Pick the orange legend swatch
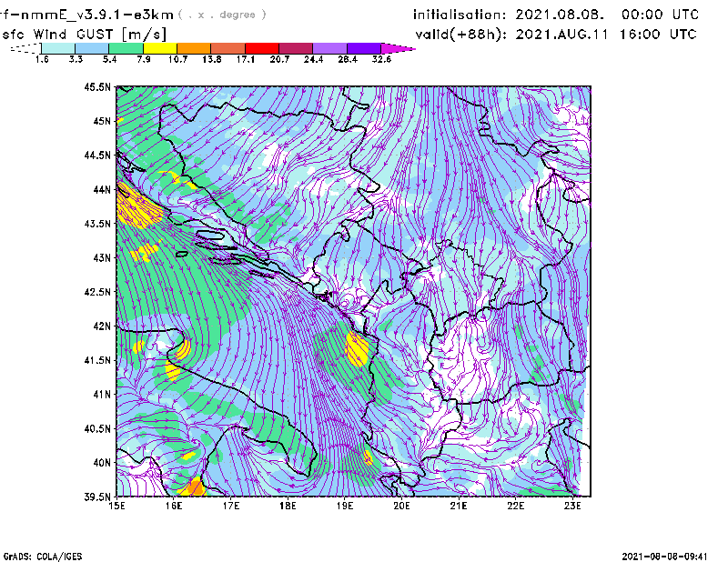This screenshot has height=562, width=728. [194, 48]
